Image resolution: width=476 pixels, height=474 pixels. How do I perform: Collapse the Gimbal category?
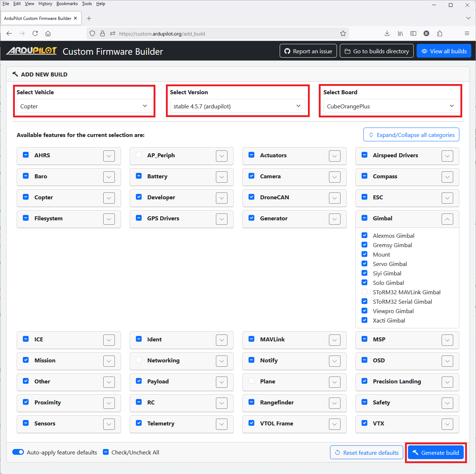[x=447, y=219]
